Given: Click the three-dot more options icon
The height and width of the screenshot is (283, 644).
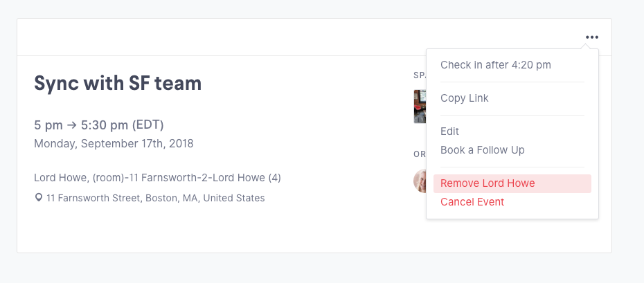Looking at the screenshot, I should [x=591, y=37].
